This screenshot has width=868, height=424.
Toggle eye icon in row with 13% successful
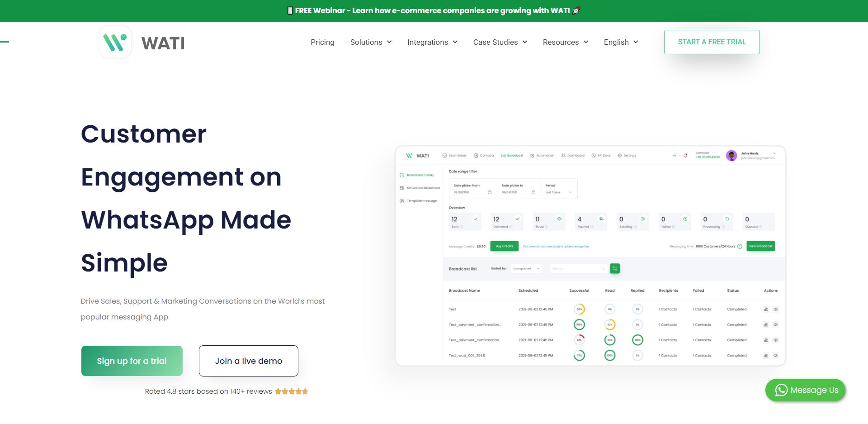point(775,340)
